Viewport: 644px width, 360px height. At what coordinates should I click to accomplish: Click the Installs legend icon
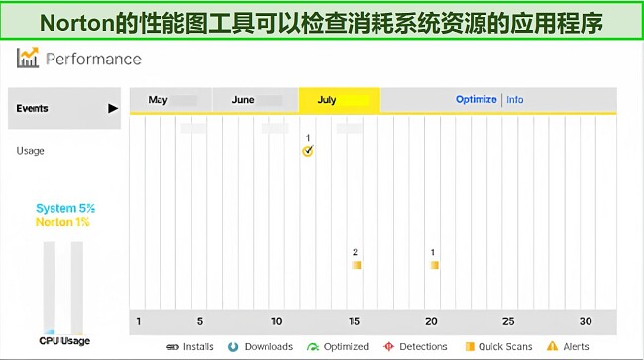[x=172, y=347]
